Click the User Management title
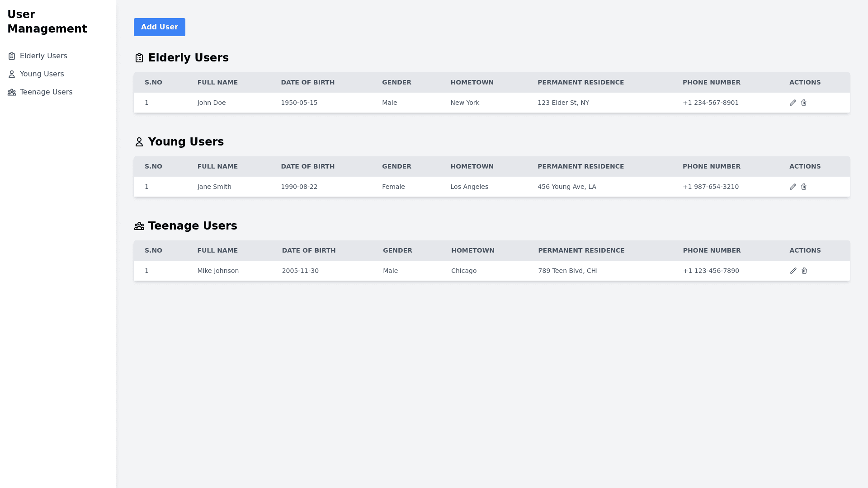Screen dimensions: 868x488 47,22
